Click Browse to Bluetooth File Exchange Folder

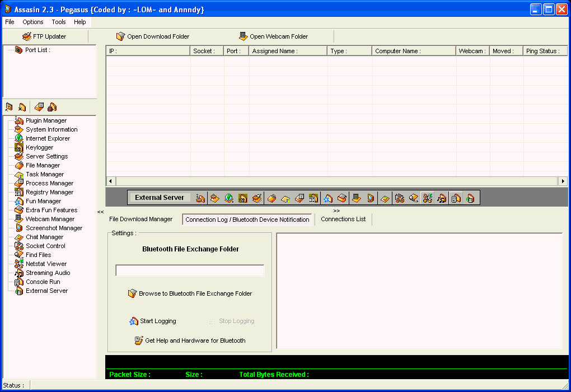pos(190,293)
